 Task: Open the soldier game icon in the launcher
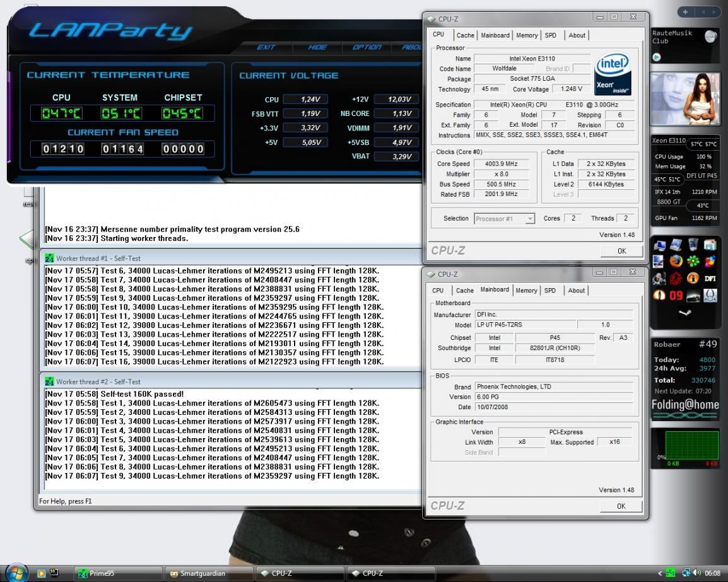(659, 279)
